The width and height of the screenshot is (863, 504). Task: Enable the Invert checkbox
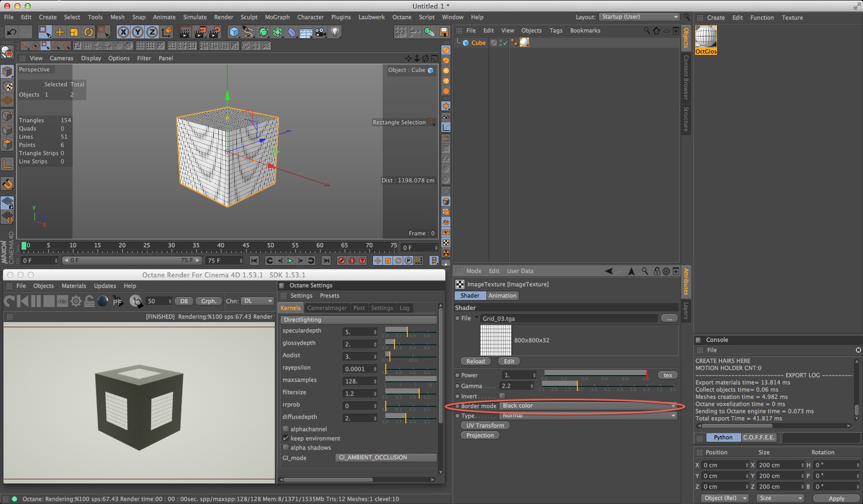tap(502, 396)
